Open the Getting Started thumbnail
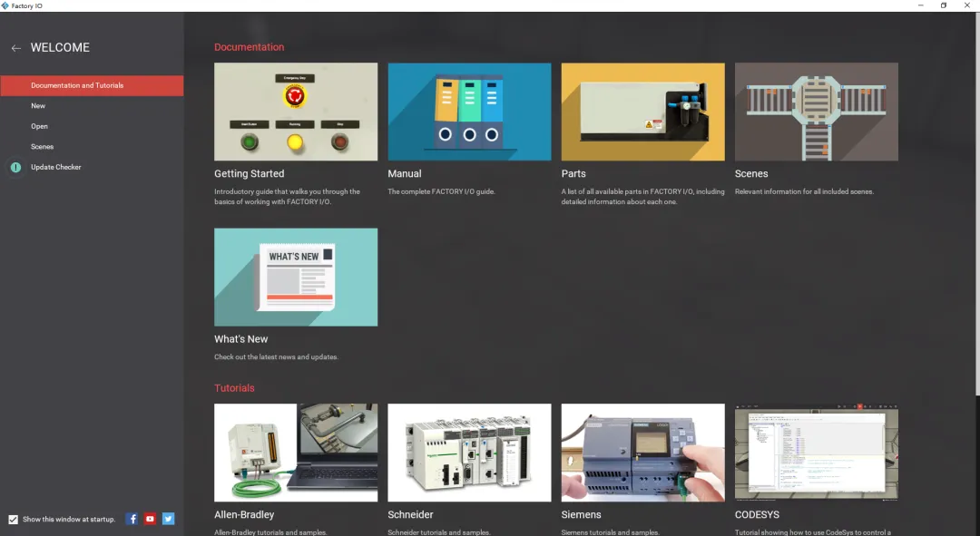Screen dimensions: 980x536 (296, 112)
